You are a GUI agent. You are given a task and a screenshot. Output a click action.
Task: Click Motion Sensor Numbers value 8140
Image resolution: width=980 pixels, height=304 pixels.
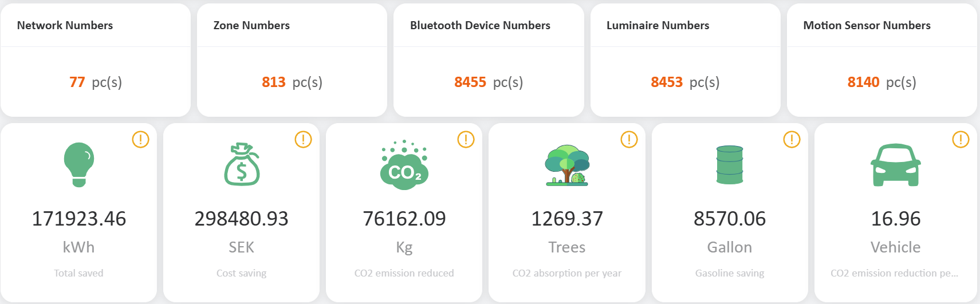(863, 82)
